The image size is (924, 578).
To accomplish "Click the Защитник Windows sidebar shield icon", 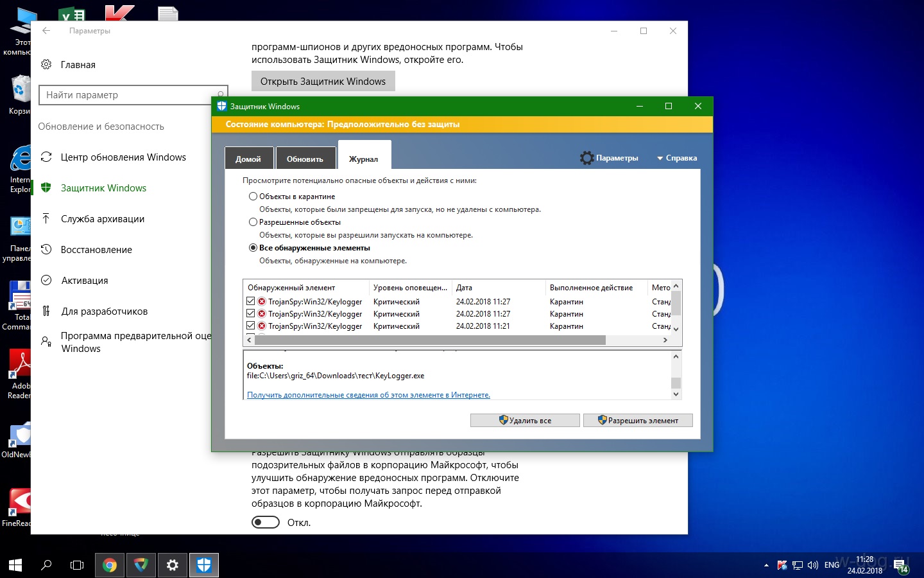I will [46, 188].
